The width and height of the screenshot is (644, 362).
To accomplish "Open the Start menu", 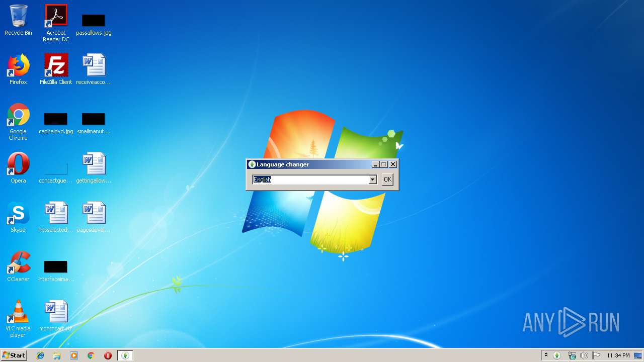I will (x=14, y=355).
